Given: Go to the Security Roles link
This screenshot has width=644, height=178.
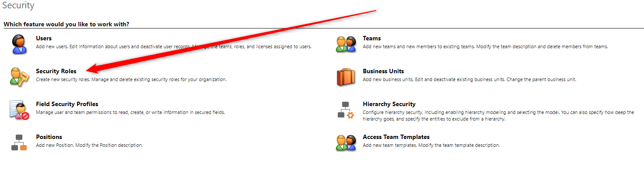Looking at the screenshot, I should pos(56,71).
